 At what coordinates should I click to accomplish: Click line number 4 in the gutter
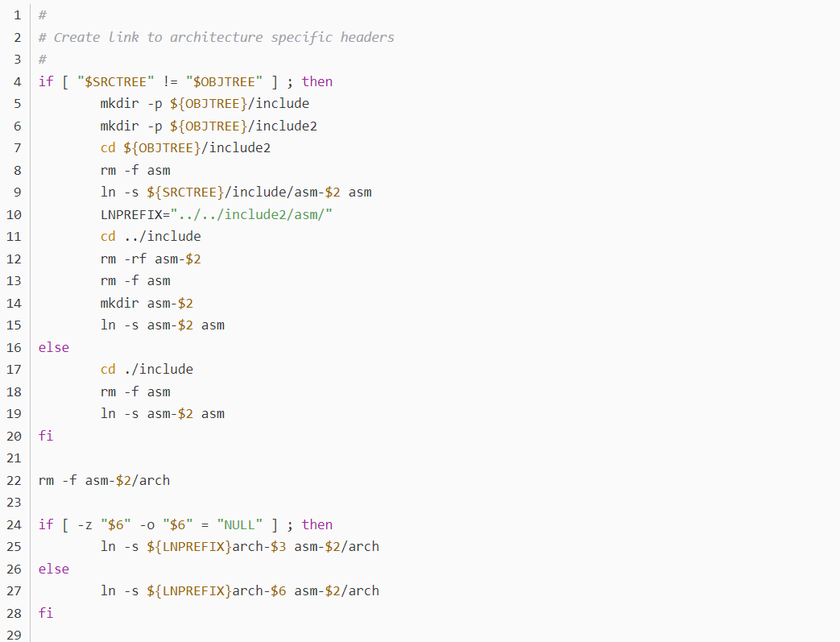pyautogui.click(x=18, y=81)
